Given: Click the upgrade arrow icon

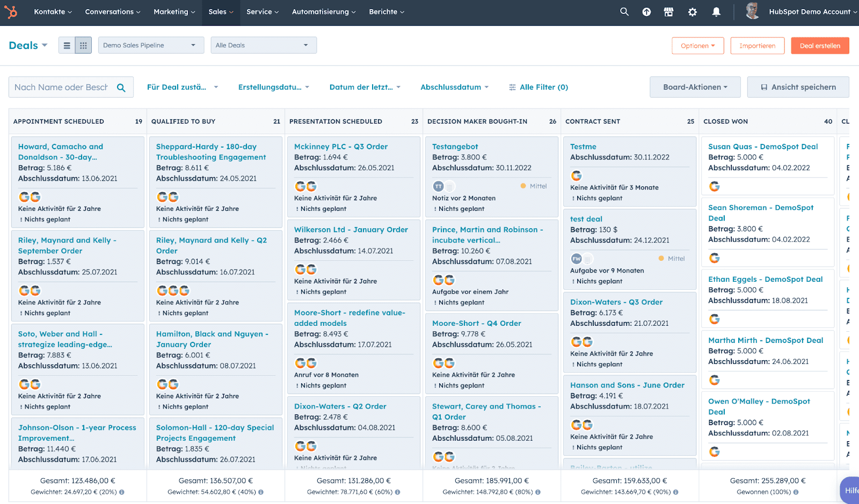Looking at the screenshot, I should [646, 12].
